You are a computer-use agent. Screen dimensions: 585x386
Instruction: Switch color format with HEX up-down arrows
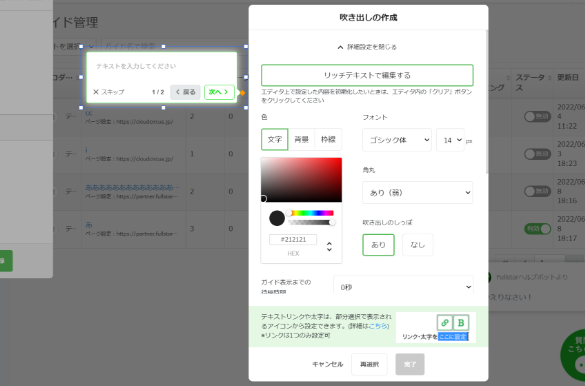tap(329, 247)
